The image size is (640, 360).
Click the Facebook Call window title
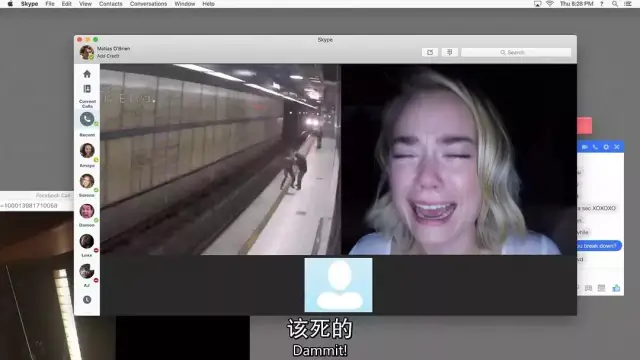click(x=53, y=196)
